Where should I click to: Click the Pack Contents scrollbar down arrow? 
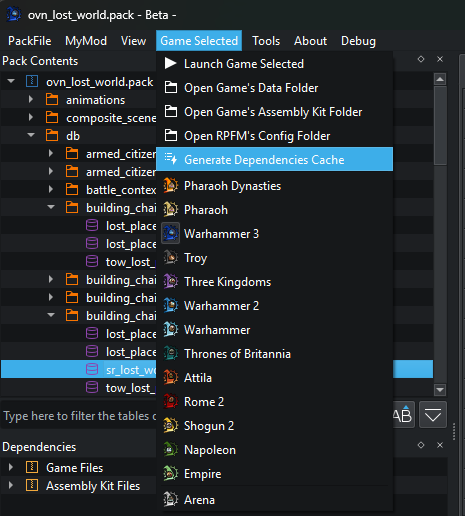tap(440, 389)
